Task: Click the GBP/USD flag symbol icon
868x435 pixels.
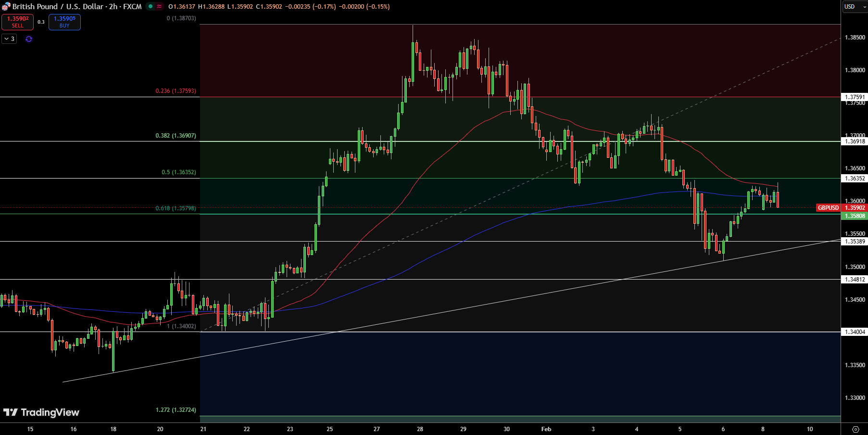Action: tap(6, 7)
